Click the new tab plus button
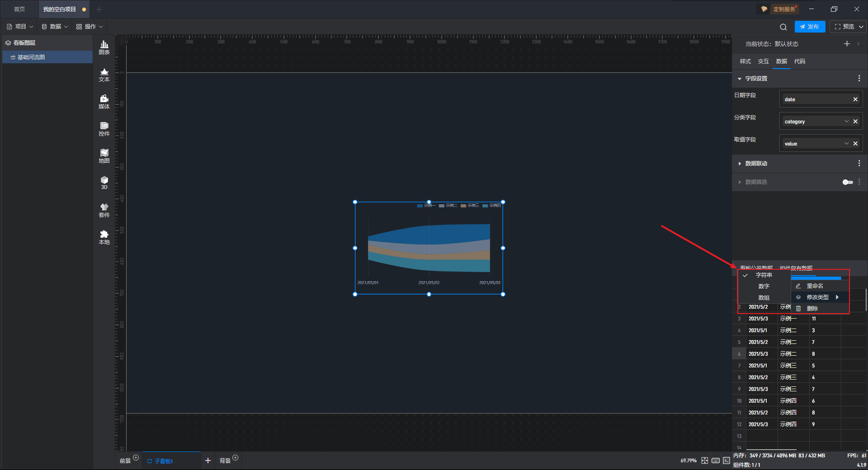This screenshot has height=470, width=868. pos(99,9)
